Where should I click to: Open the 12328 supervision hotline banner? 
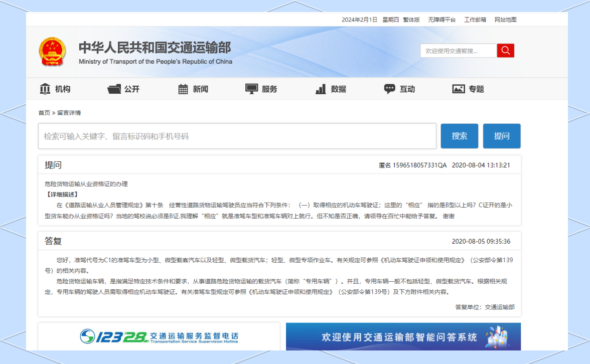point(159,336)
